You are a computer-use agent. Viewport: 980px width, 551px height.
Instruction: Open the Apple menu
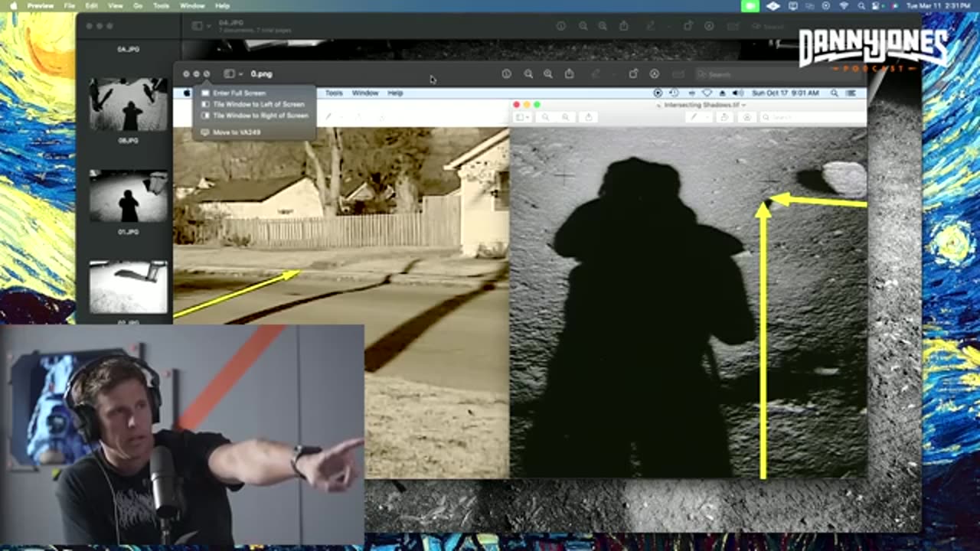pos(13,5)
